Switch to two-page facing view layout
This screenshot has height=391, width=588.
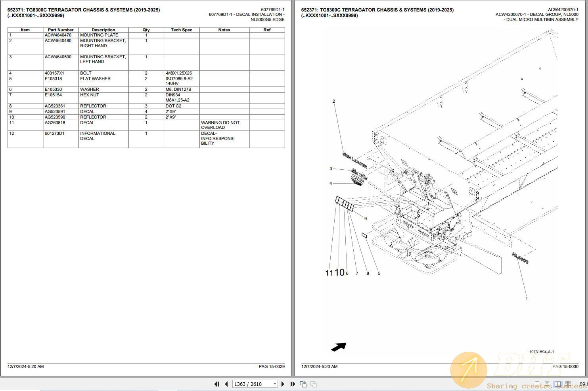click(558, 384)
